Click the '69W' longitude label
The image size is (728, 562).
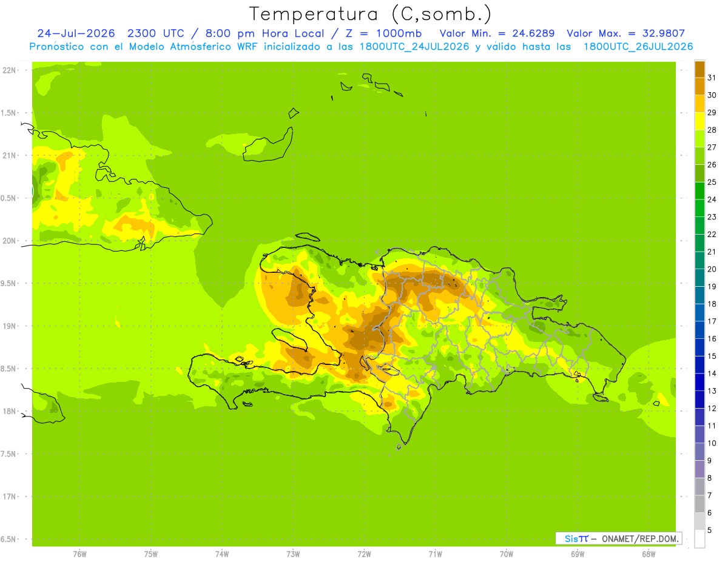pos(578,554)
